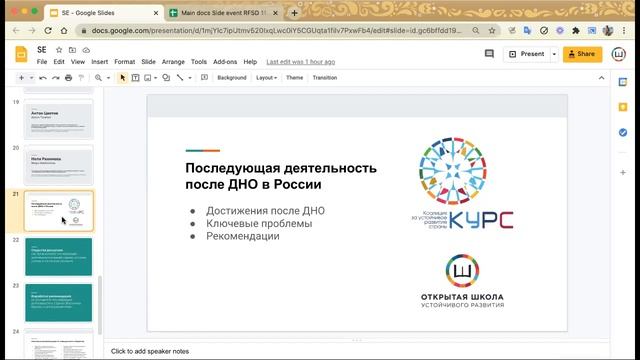Viewport: 640px width, 360px height.
Task: Open the zoom level dropdown arrow
Action: tap(108, 78)
